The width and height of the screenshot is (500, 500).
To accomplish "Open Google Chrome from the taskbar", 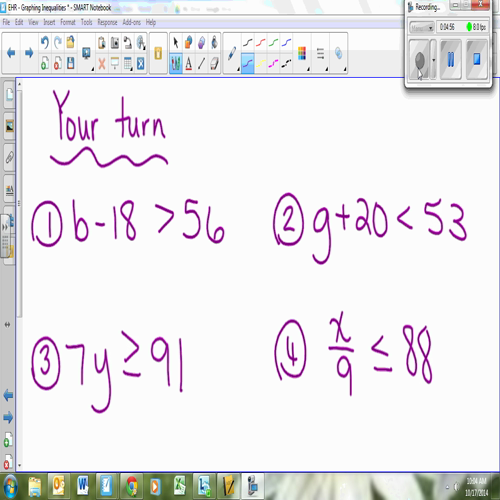I will pos(131,487).
